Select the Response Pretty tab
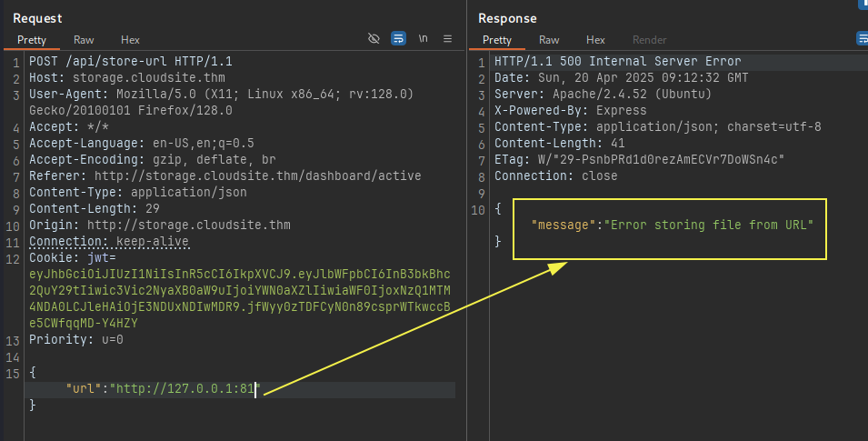 click(x=496, y=40)
